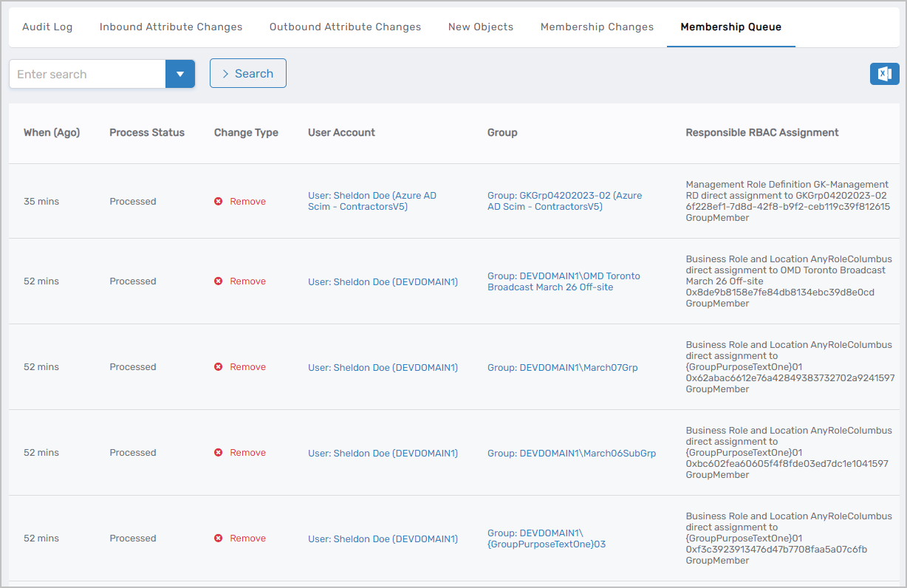Click the Remove icon for March06SubGrp row

(x=219, y=453)
